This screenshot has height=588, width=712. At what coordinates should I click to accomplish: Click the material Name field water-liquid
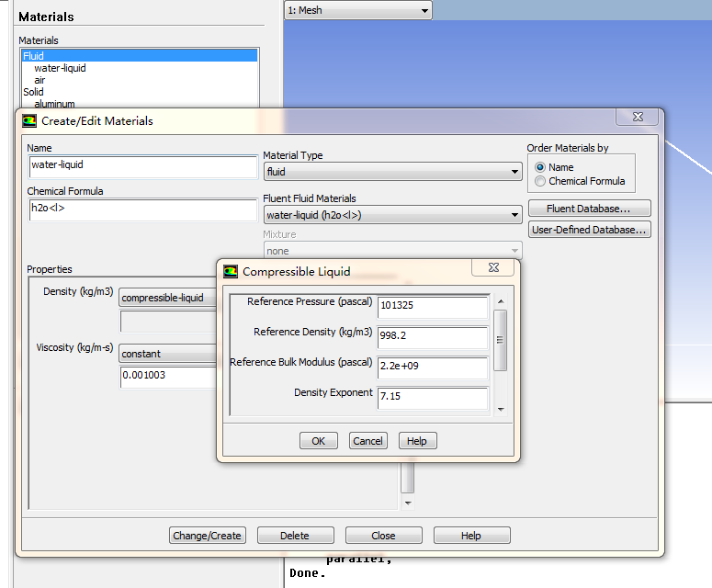[143, 166]
